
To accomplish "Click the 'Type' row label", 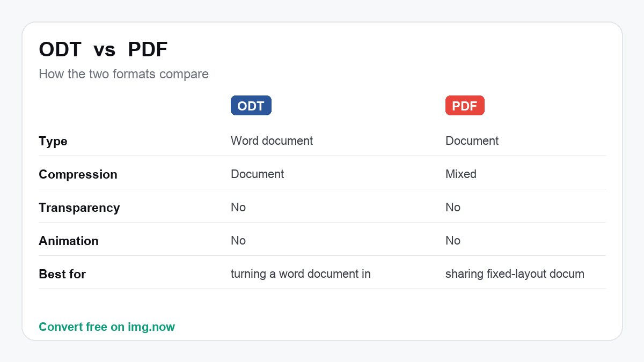I will pos(53,141).
